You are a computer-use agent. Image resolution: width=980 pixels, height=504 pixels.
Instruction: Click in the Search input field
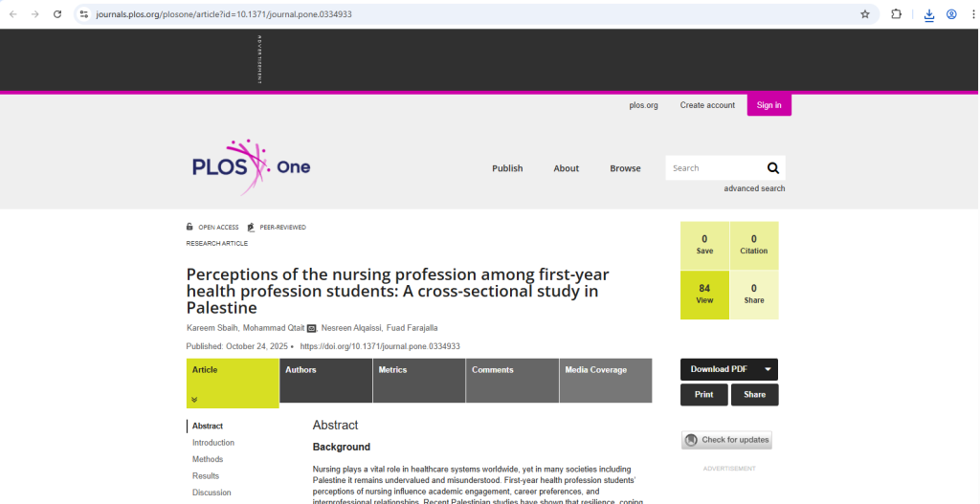point(714,168)
